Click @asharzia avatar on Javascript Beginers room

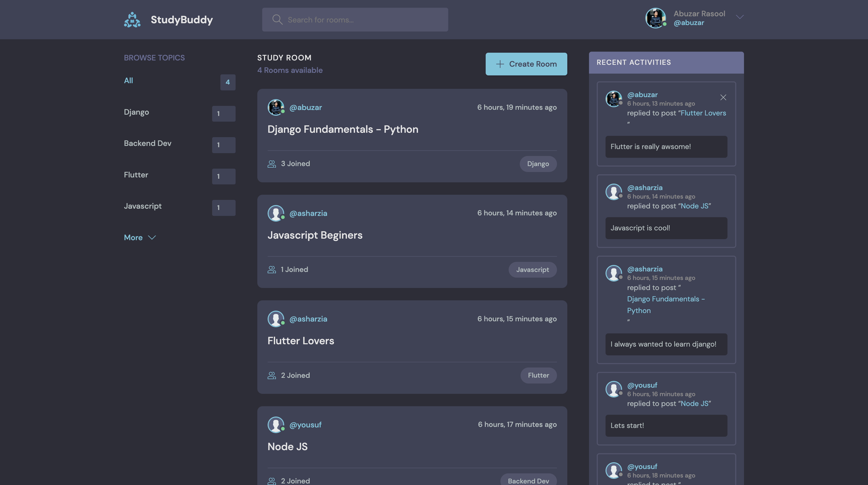276,213
